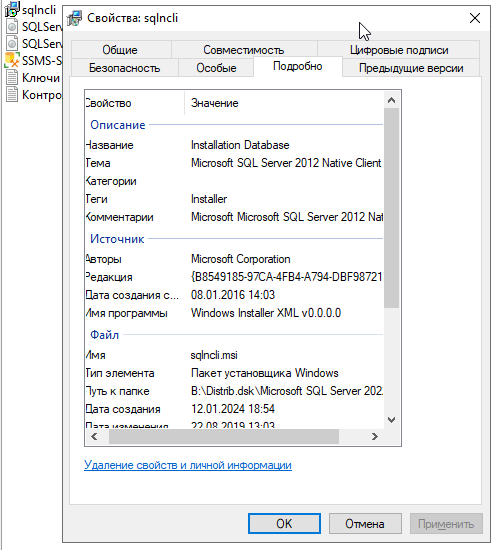Open the Совместимость tab

244,50
